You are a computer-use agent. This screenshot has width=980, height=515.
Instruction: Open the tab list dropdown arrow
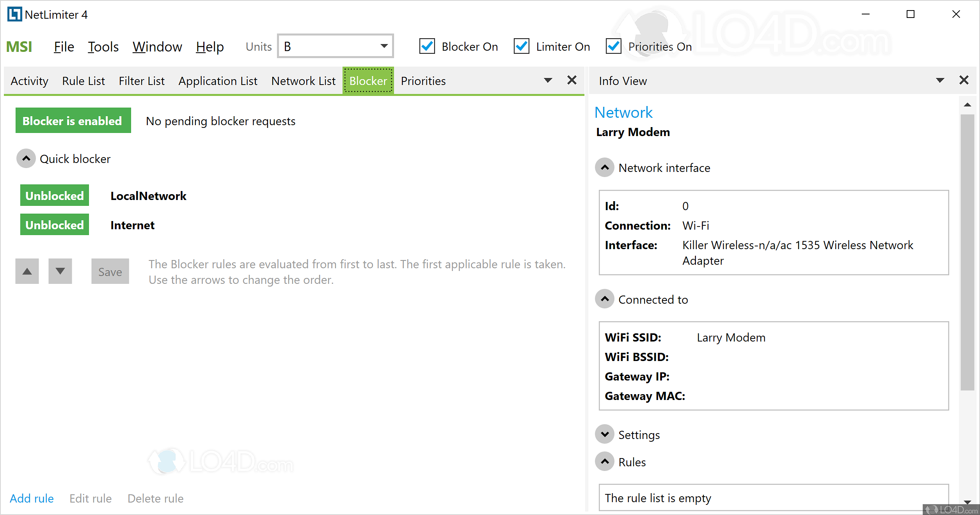pyautogui.click(x=548, y=81)
